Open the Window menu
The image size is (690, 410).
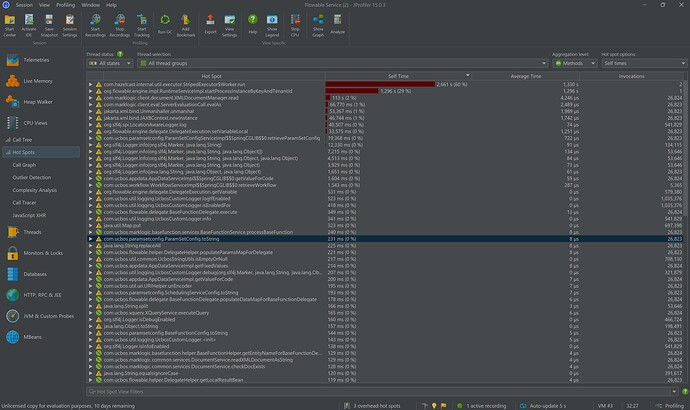(91, 5)
